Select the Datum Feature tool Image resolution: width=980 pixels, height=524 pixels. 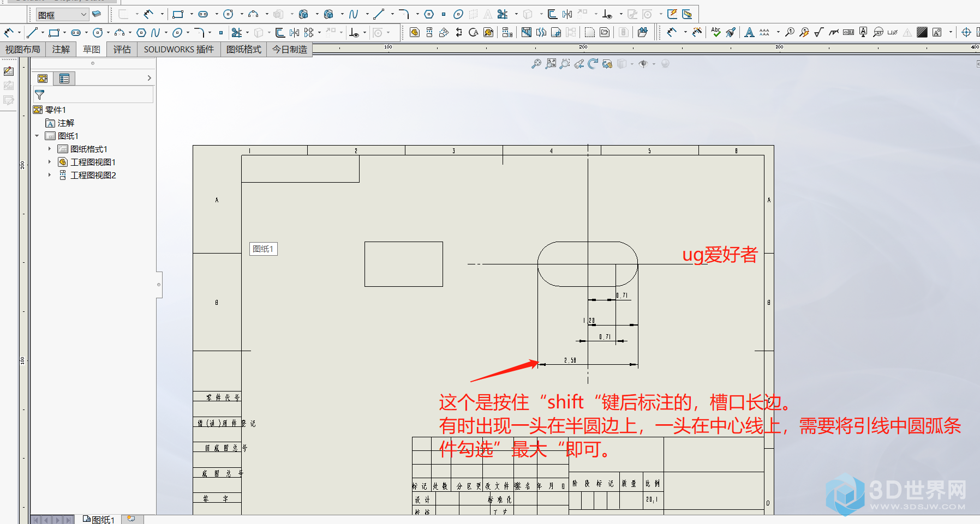pyautogui.click(x=863, y=33)
